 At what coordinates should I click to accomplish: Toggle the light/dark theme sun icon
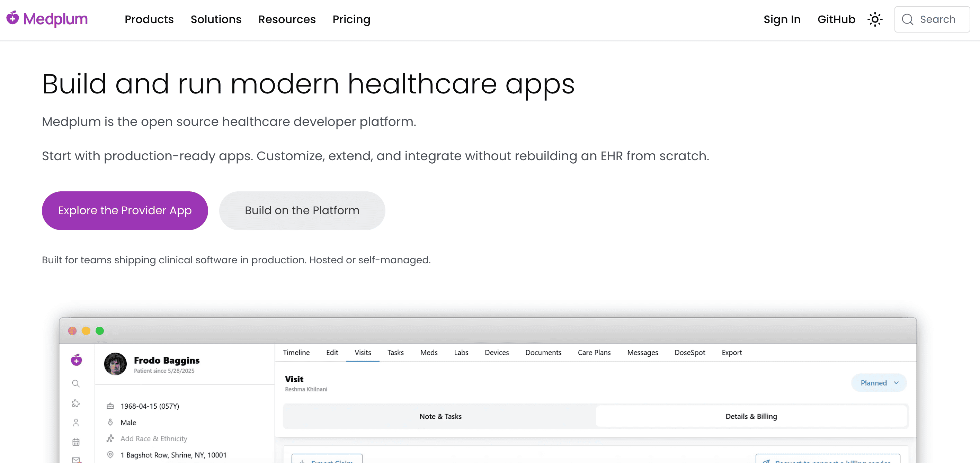click(x=875, y=19)
